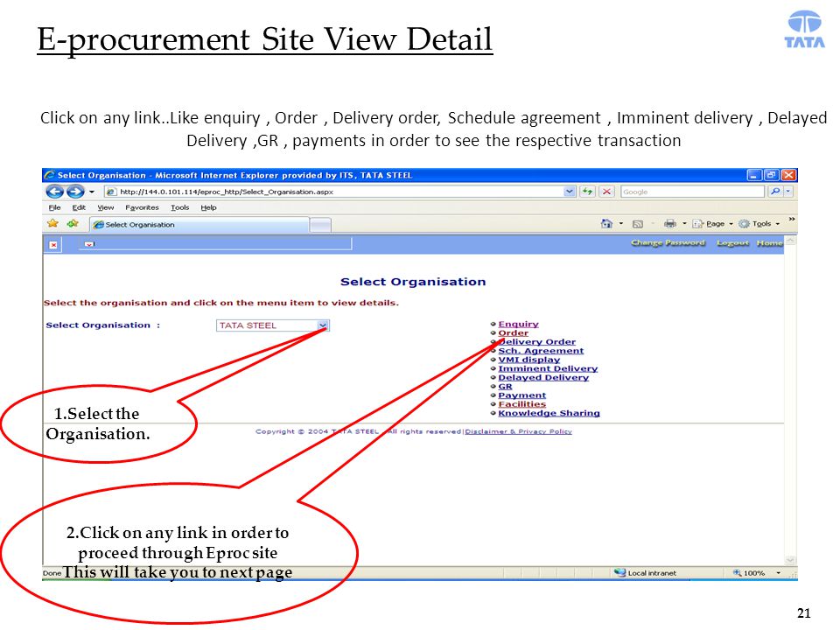Open search provider options dropdown arrow

(788, 192)
